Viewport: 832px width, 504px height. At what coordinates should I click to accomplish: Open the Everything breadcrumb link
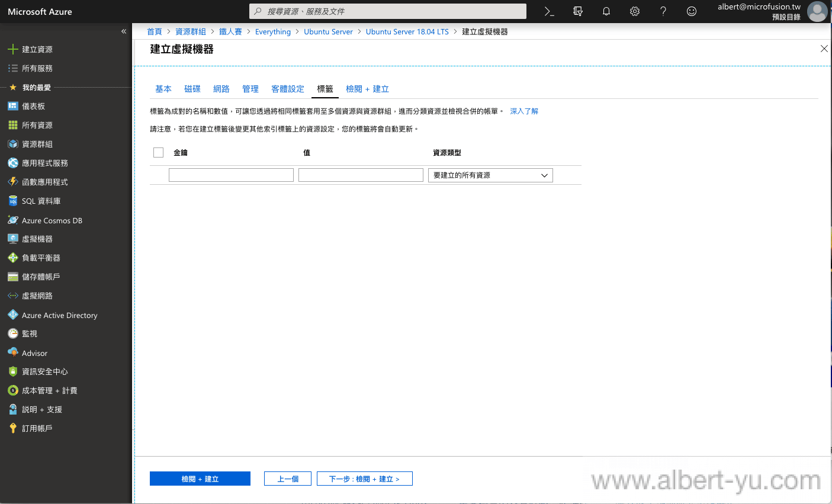tap(273, 31)
